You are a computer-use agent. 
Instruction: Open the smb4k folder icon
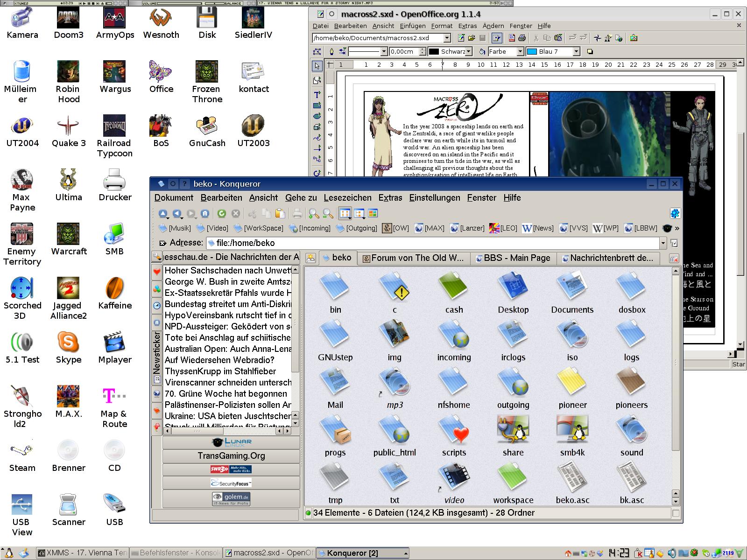572,435
